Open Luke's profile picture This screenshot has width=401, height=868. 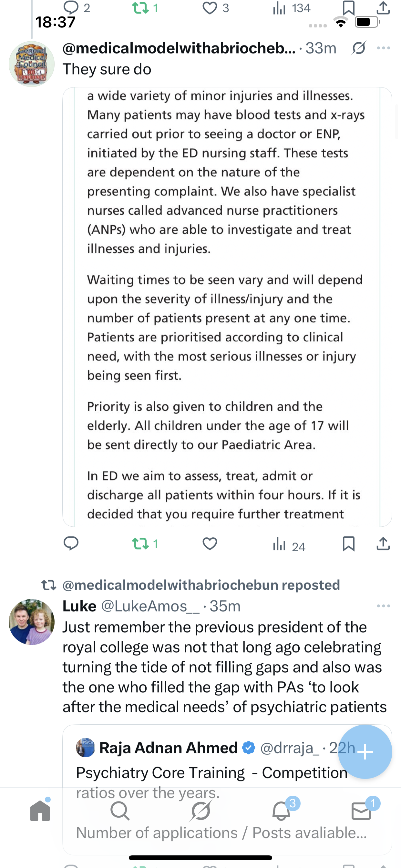click(x=32, y=622)
